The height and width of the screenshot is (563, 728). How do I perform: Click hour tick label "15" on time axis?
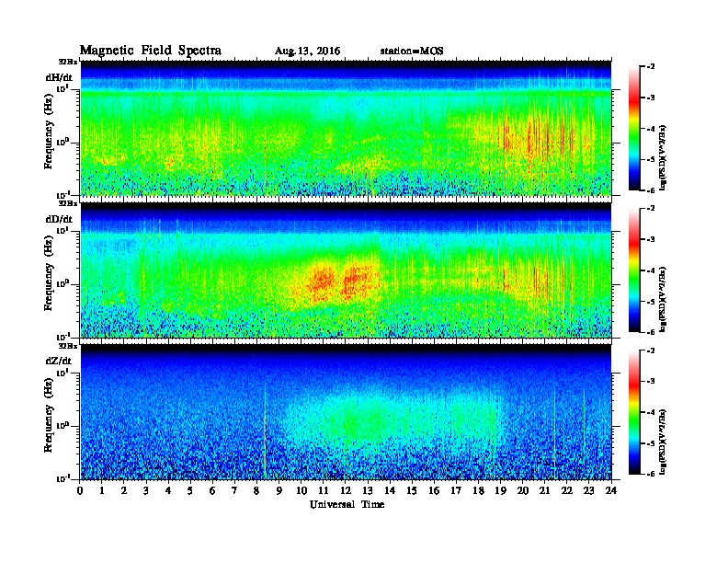pyautogui.click(x=412, y=491)
